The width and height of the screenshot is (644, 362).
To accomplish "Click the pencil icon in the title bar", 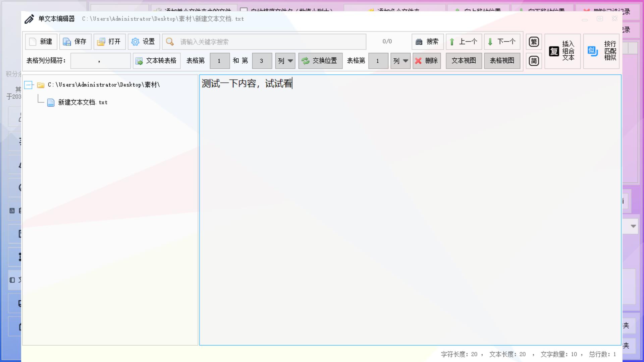I will [x=30, y=19].
